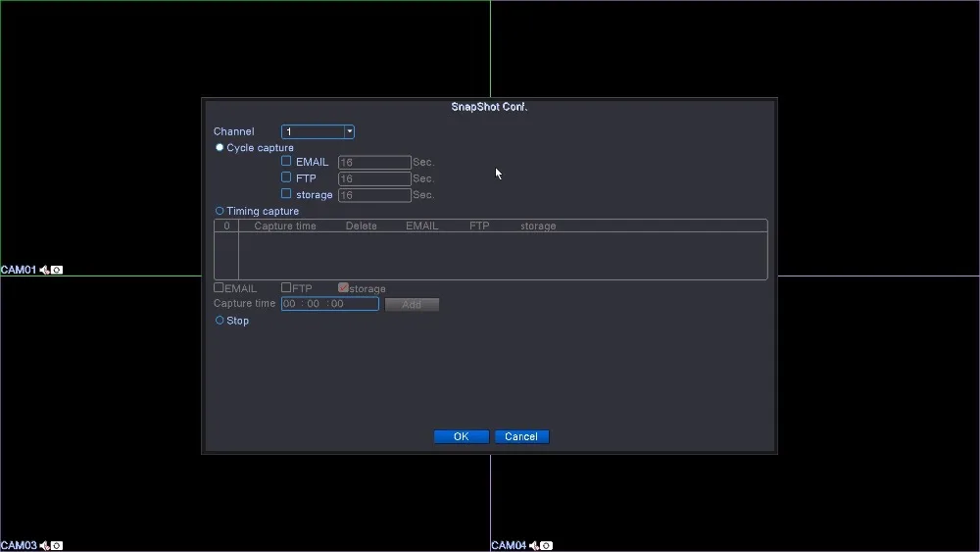Click the Capture time column header
This screenshot has width=980, height=552.
click(285, 226)
